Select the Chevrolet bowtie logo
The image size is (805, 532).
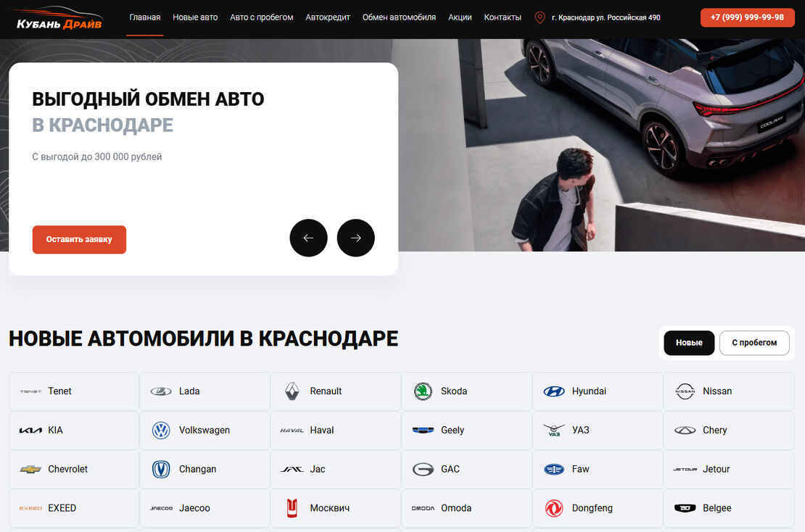click(30, 470)
